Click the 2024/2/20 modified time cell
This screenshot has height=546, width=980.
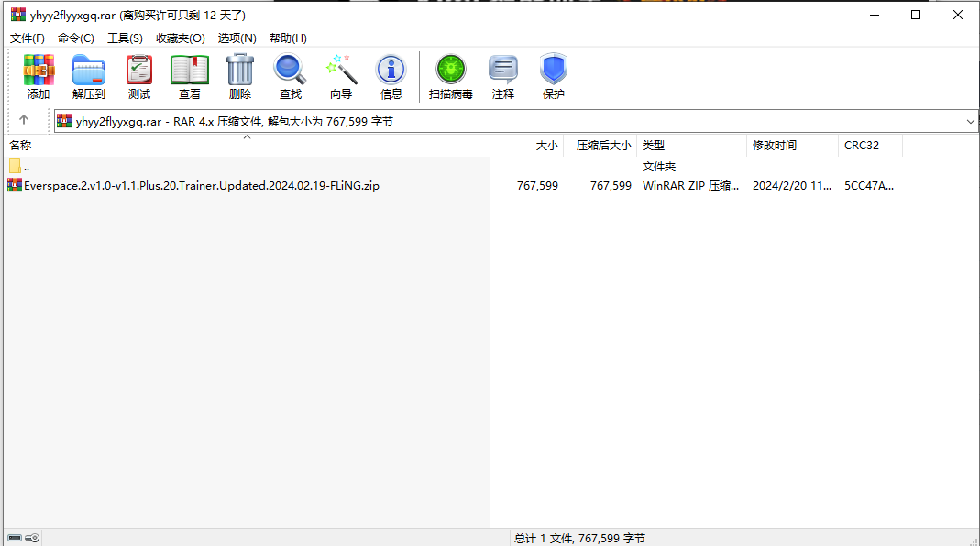792,186
